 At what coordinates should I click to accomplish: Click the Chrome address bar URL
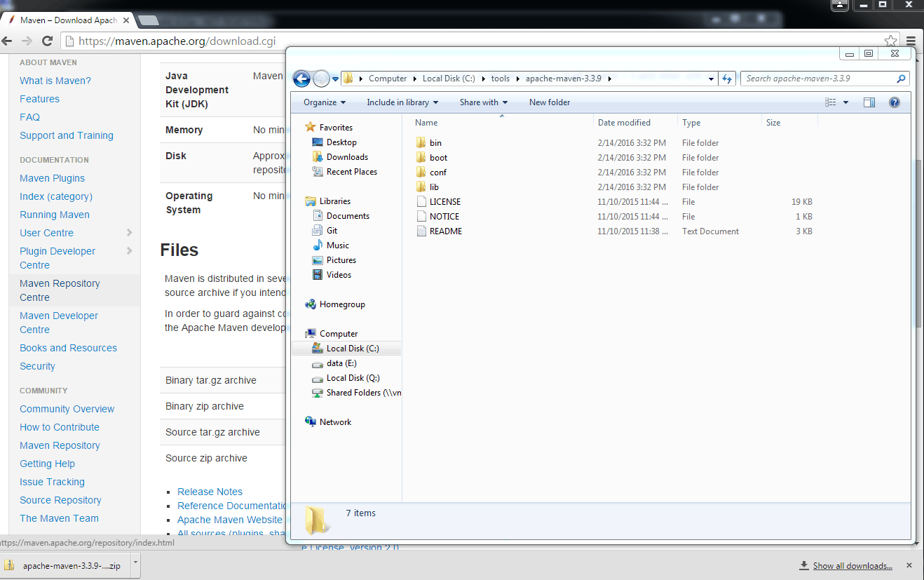tap(177, 41)
